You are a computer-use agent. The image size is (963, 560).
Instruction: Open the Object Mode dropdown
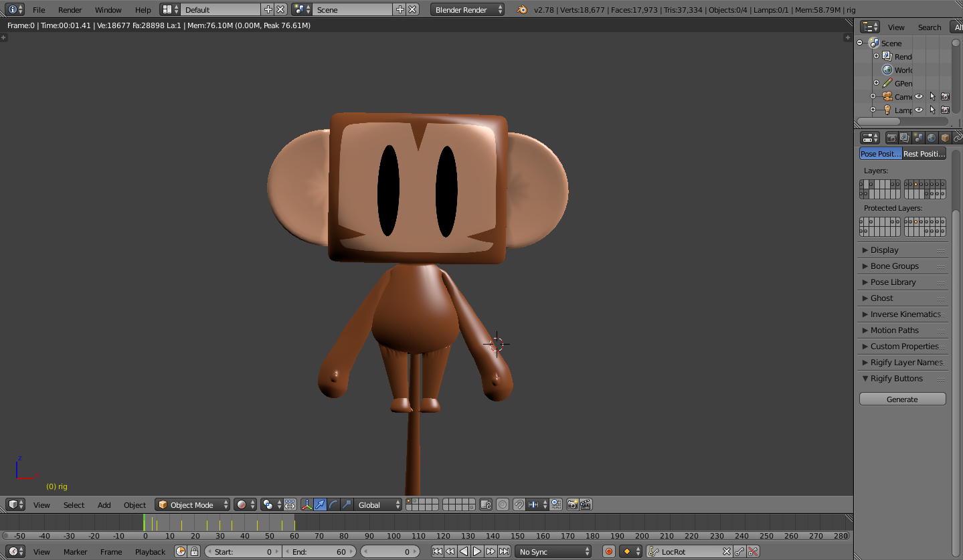click(x=192, y=504)
